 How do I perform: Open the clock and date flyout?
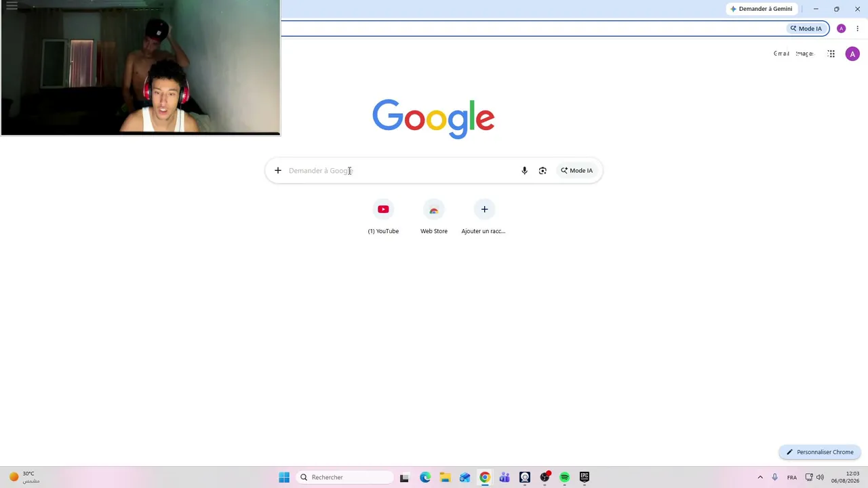(846, 477)
